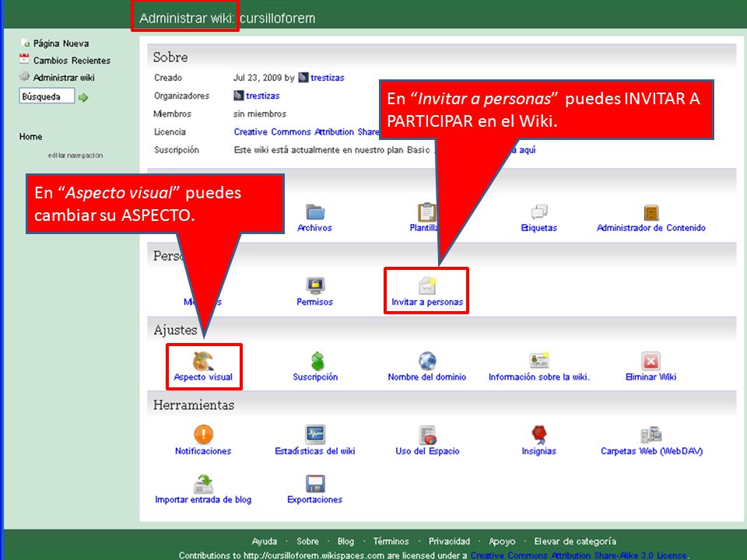This screenshot has height=560, width=747.
Task: Click the Insignias red seal icon
Action: (538, 435)
